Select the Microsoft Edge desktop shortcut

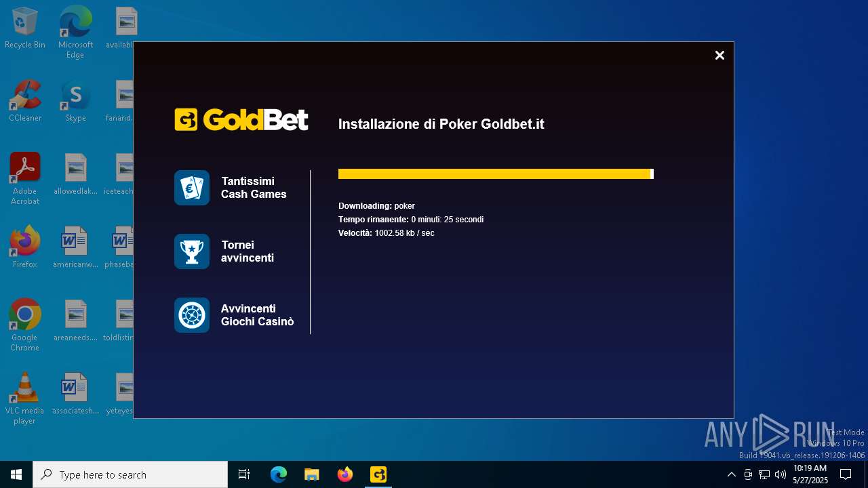click(x=75, y=33)
